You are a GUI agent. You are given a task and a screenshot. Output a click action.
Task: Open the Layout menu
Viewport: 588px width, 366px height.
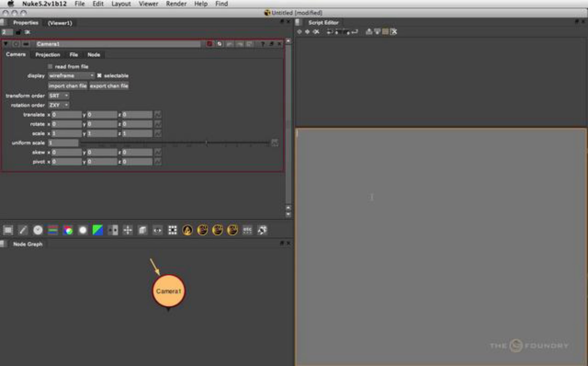pyautogui.click(x=121, y=4)
